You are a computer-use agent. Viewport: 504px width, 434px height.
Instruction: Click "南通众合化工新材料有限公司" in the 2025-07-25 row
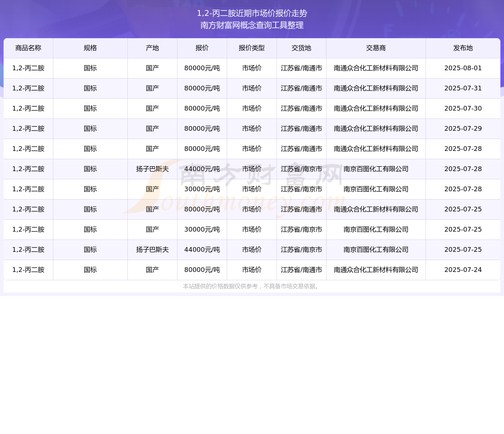pyautogui.click(x=376, y=209)
